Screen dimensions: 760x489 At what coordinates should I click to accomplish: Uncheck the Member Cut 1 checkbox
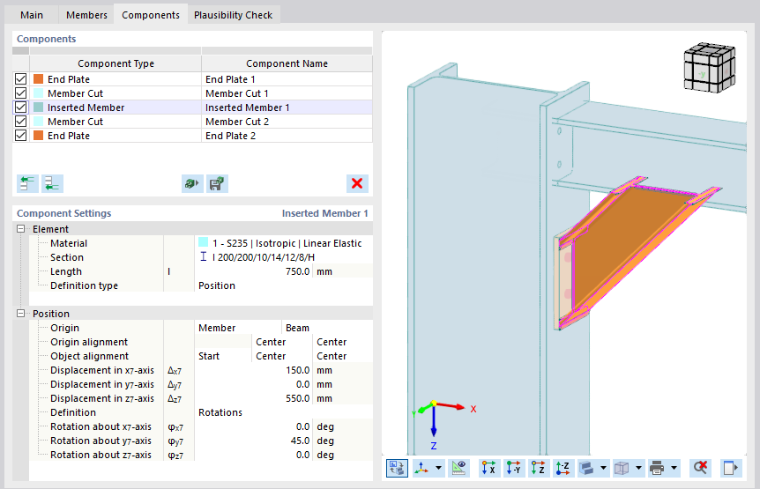point(21,93)
